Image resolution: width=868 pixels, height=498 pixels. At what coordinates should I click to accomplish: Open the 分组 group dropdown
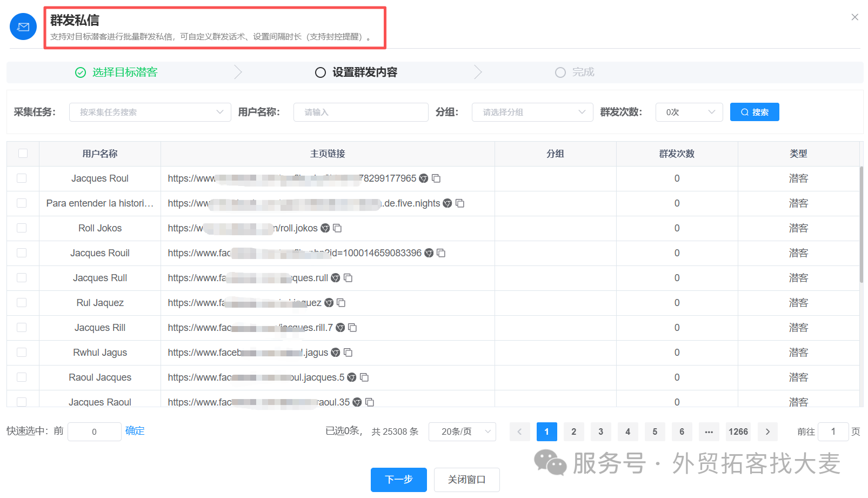(532, 112)
